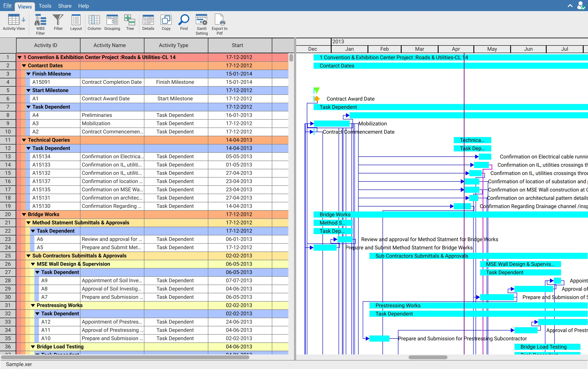The width and height of the screenshot is (588, 369).
Task: Click the Mobilization Gantt bar
Action: point(332,124)
